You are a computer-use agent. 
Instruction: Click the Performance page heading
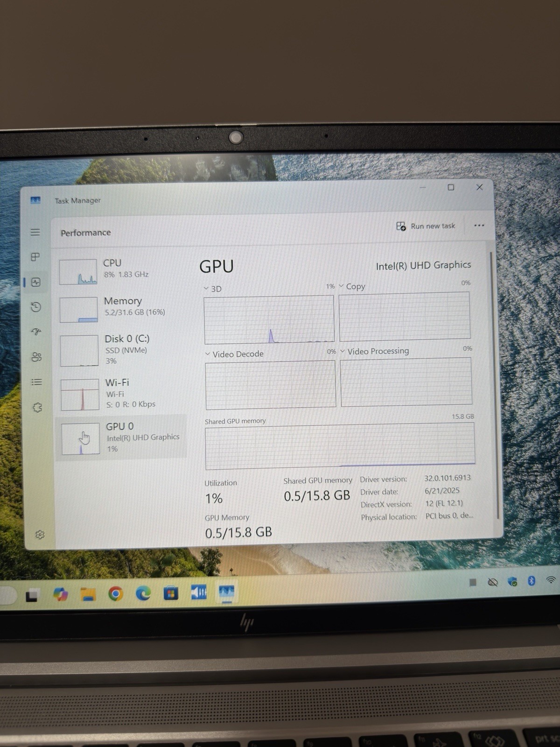(x=86, y=233)
